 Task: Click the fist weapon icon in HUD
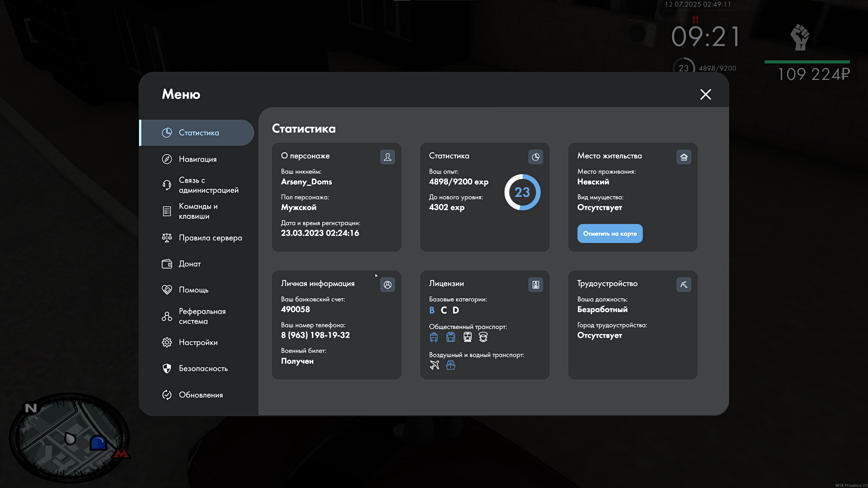click(x=800, y=37)
